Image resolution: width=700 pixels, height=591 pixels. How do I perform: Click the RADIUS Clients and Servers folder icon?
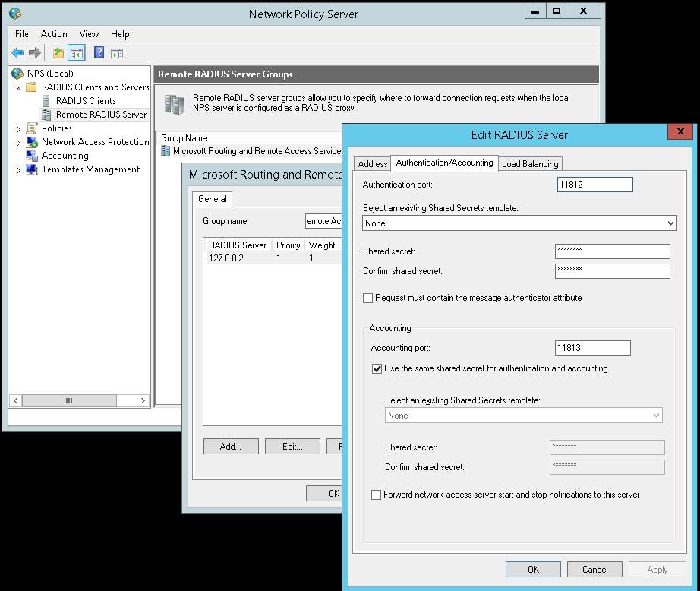(31, 87)
